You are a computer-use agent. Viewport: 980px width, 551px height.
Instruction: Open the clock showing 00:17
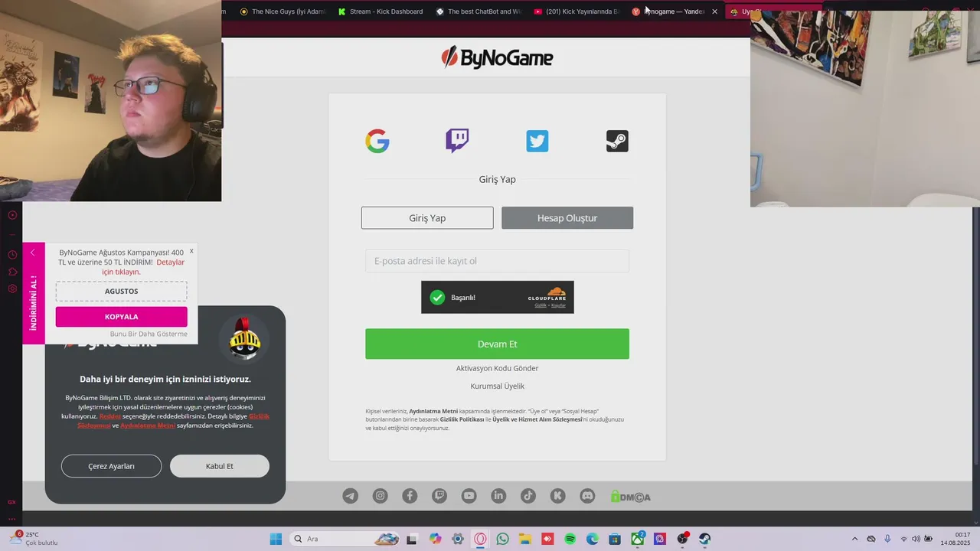(x=955, y=539)
